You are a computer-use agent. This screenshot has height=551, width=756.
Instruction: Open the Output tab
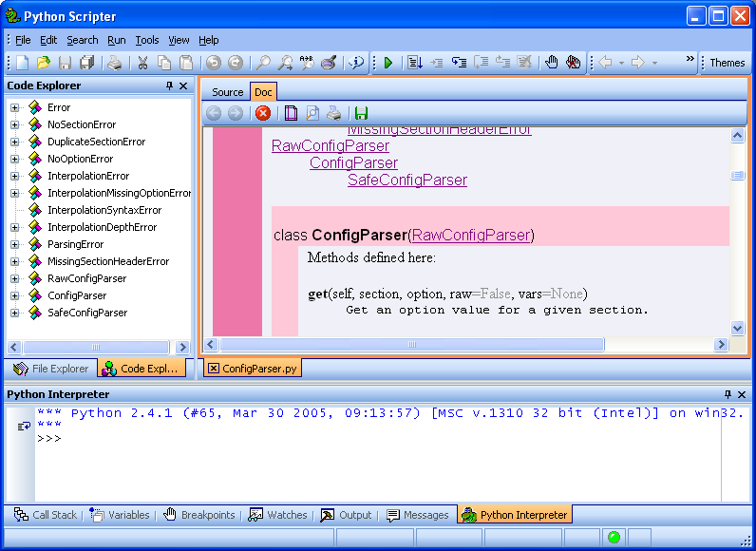click(x=346, y=515)
